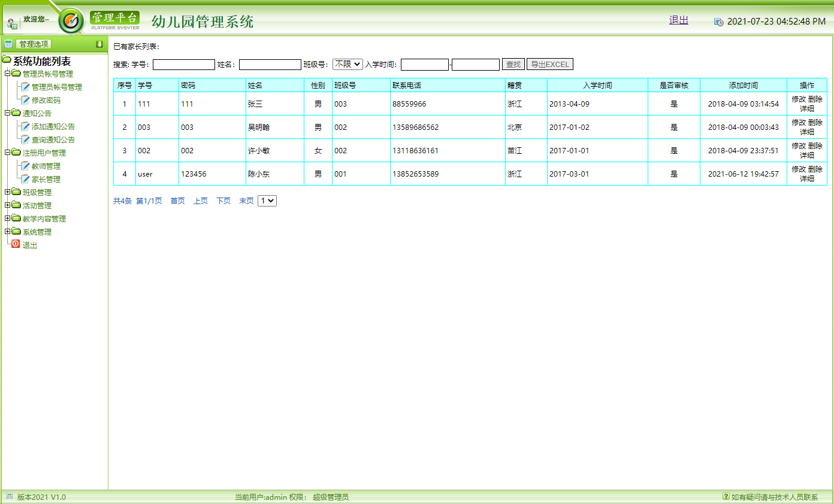834x504 pixels.
Task: Open 教师管理 via its pencil icon
Action: click(x=25, y=166)
